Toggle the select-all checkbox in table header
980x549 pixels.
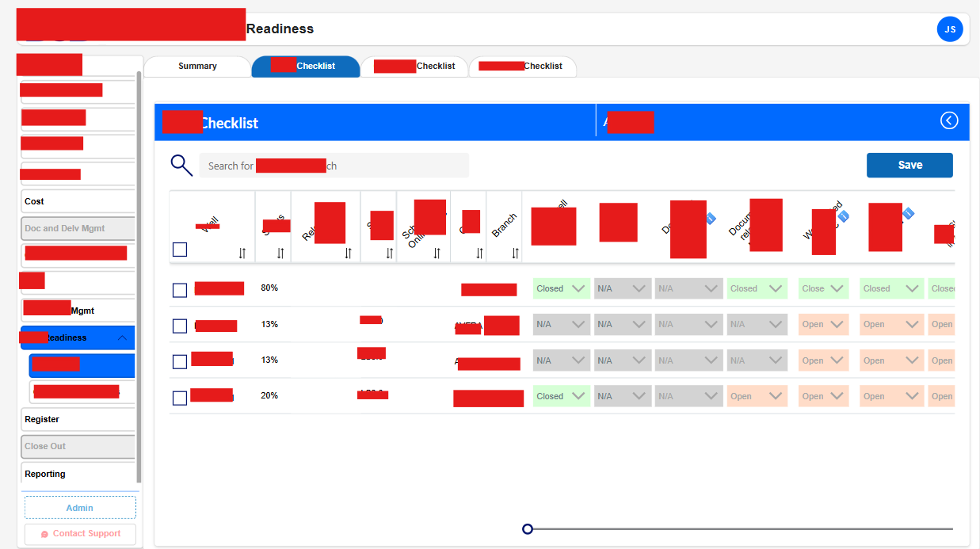pos(180,250)
